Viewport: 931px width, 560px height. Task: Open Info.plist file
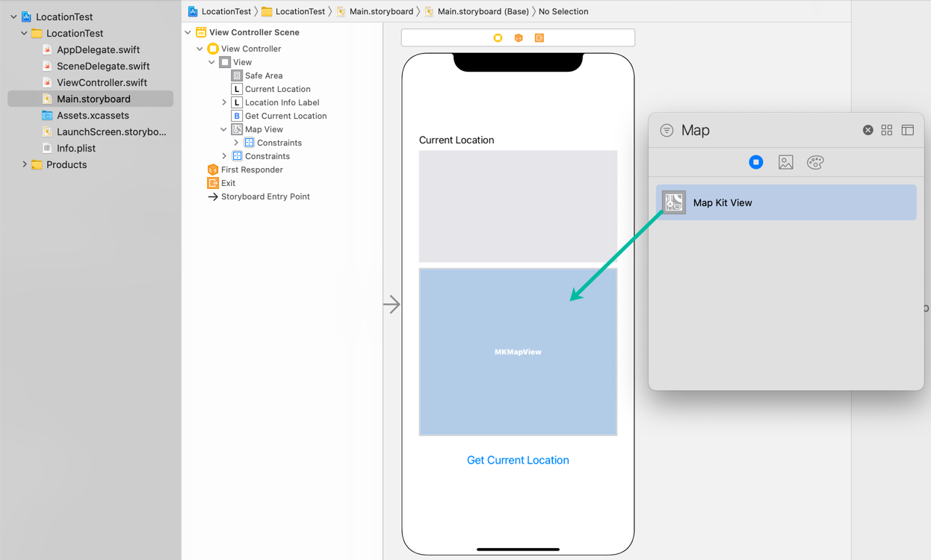76,149
